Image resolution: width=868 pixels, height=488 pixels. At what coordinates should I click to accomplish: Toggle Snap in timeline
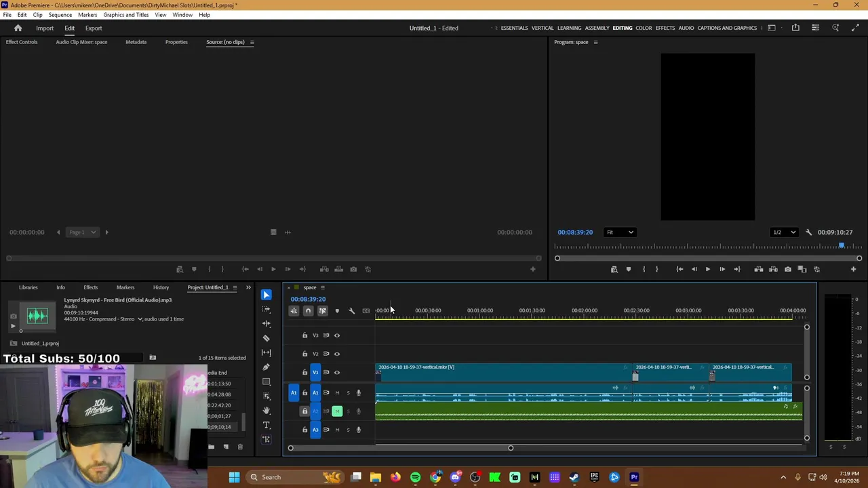point(308,311)
